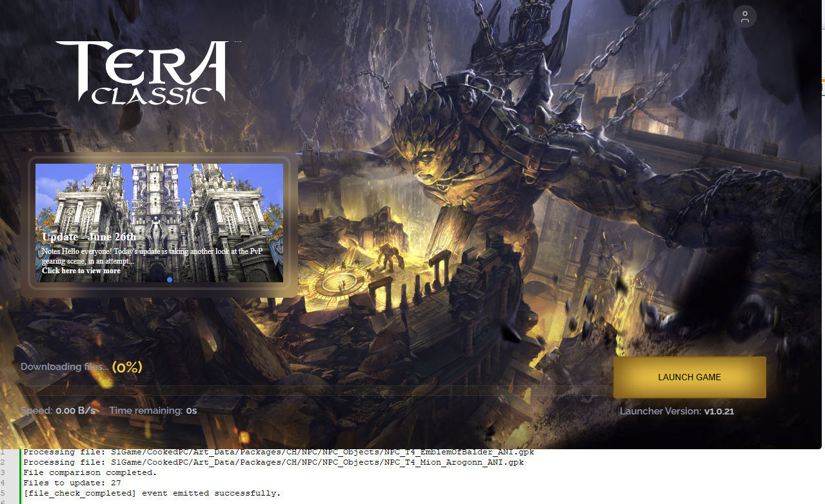Click the LAUNCH GAME button

[x=690, y=377]
